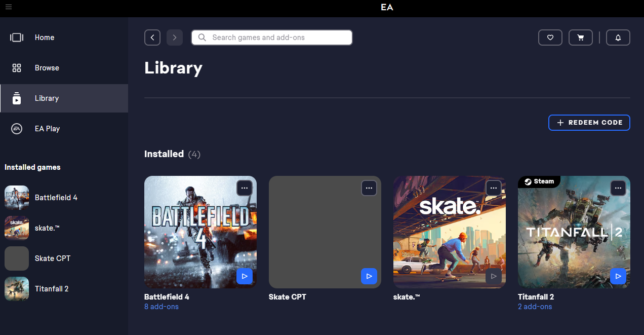Expand options menu on skate. tile

click(x=493, y=188)
